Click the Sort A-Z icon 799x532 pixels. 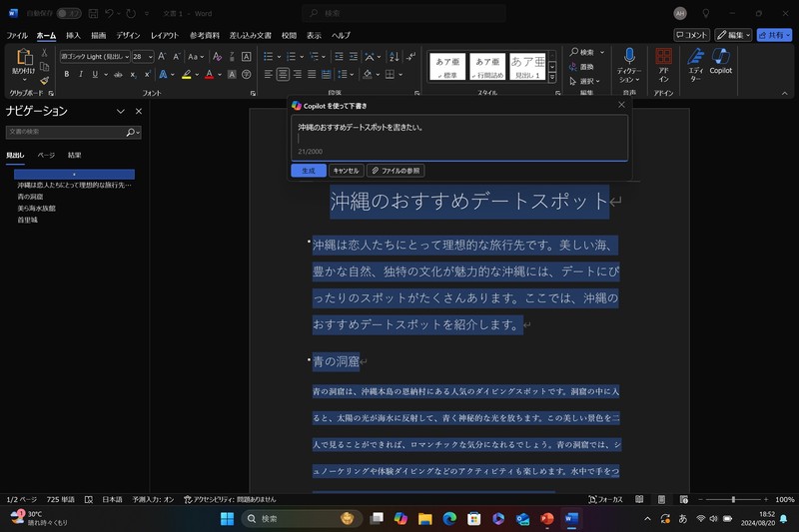pyautogui.click(x=394, y=57)
